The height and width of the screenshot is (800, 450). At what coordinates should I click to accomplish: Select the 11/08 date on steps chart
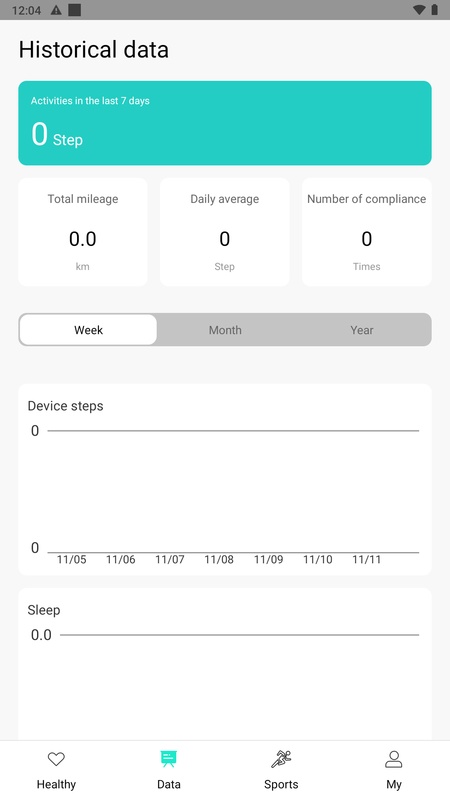tap(219, 560)
